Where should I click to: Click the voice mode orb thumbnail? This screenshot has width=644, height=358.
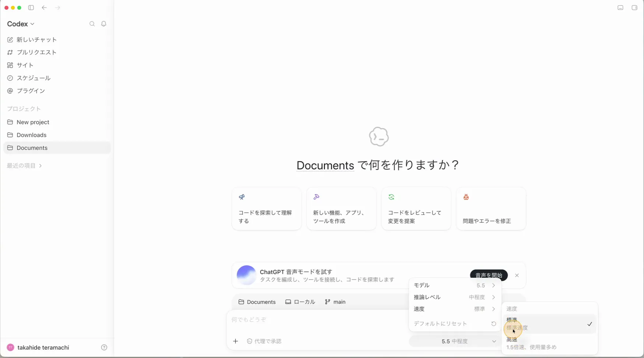click(x=246, y=275)
